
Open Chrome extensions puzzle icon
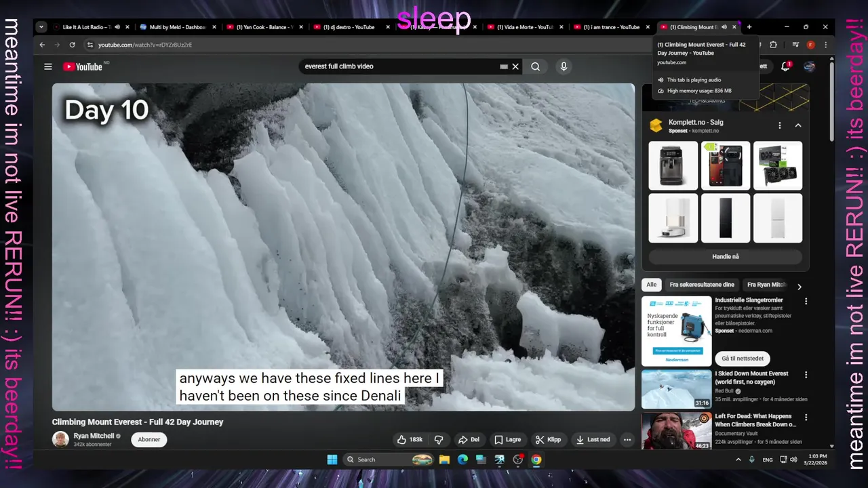click(x=773, y=45)
